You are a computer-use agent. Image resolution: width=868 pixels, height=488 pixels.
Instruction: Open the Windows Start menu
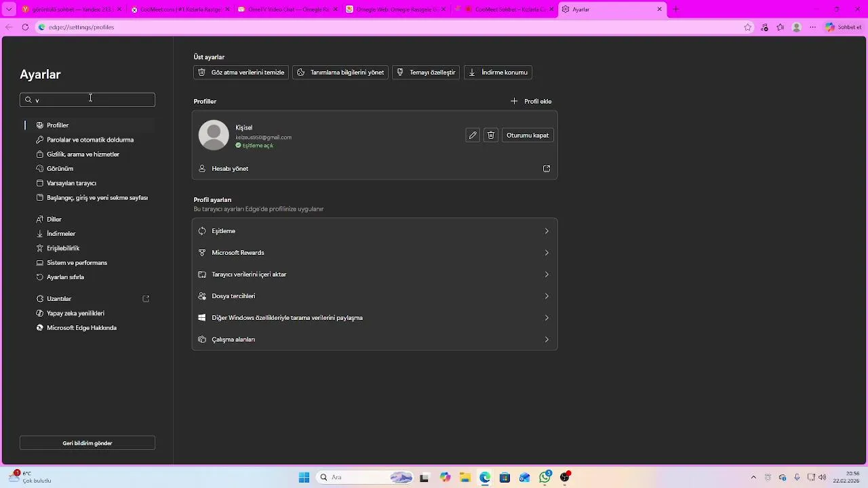(304, 478)
